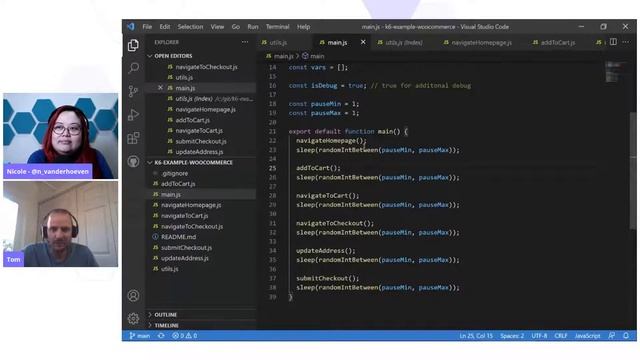Open the Selection menu

click(x=190, y=27)
